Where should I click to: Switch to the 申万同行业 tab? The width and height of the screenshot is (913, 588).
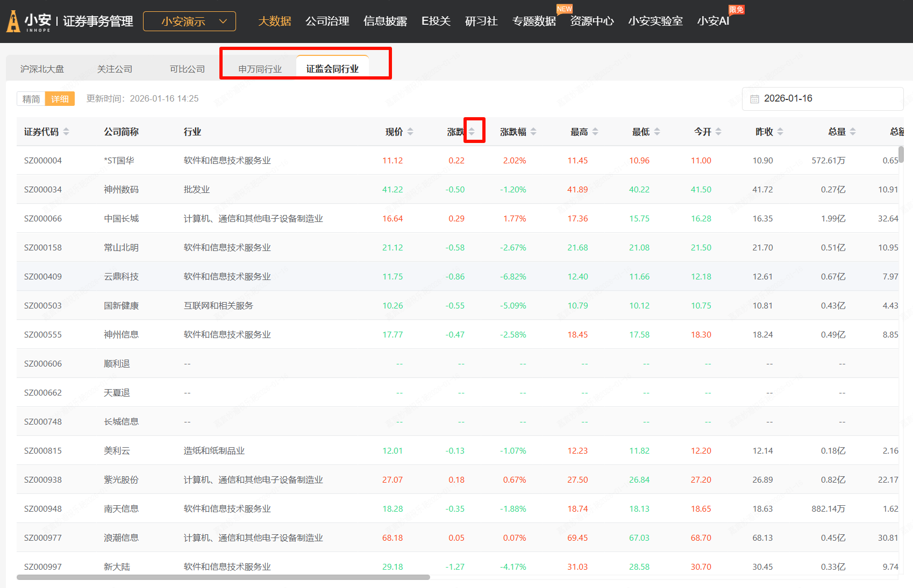(260, 69)
